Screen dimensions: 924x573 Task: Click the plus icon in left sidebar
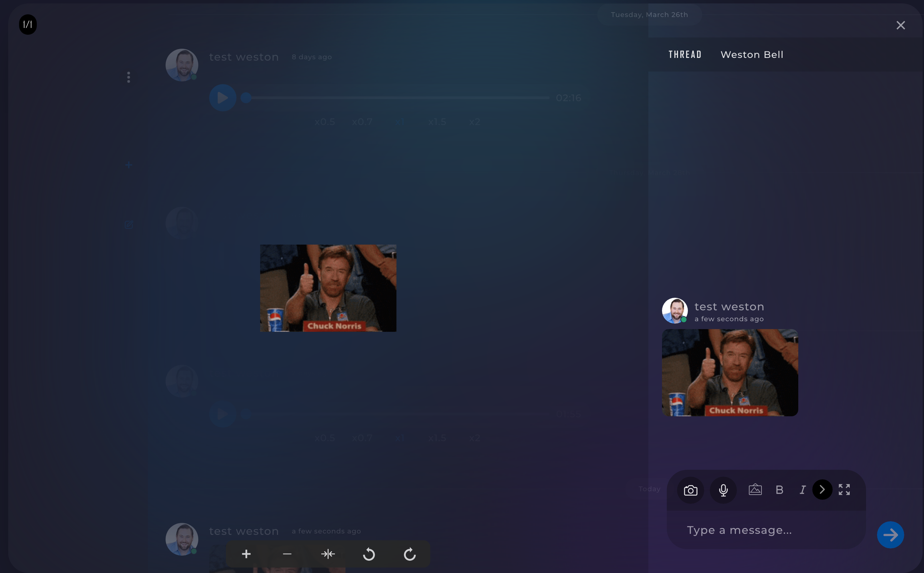pos(129,165)
